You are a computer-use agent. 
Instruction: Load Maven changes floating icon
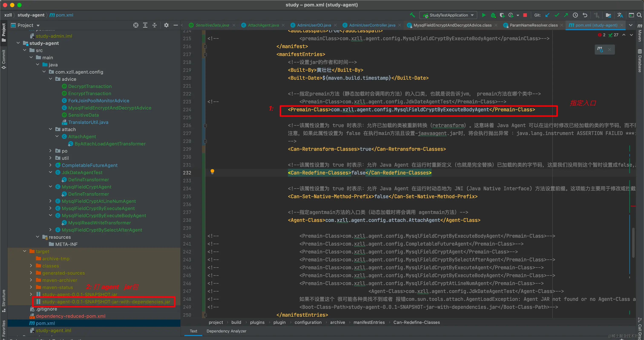pyautogui.click(x=600, y=49)
